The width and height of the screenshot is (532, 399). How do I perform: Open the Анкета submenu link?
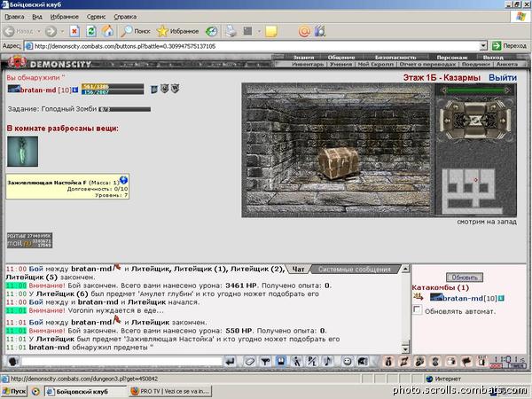pos(507,64)
